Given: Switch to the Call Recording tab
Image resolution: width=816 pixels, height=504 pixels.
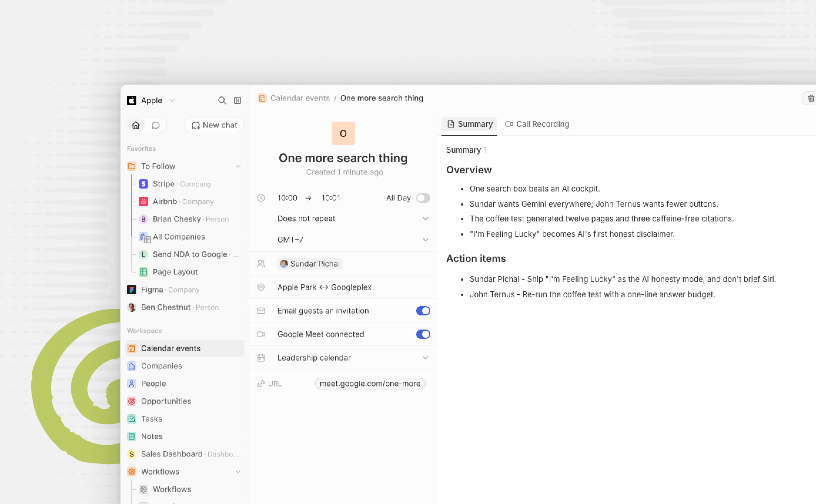Looking at the screenshot, I should (537, 124).
